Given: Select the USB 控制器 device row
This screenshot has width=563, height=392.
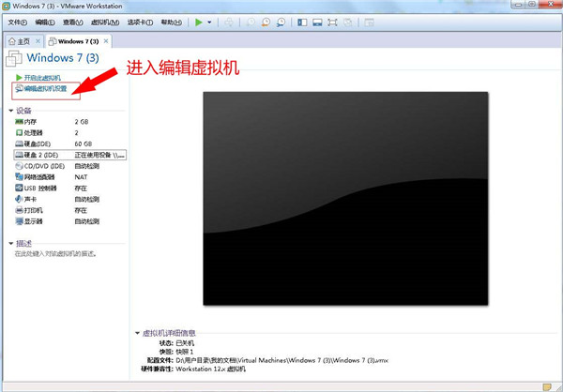Looking at the screenshot, I should (x=69, y=188).
